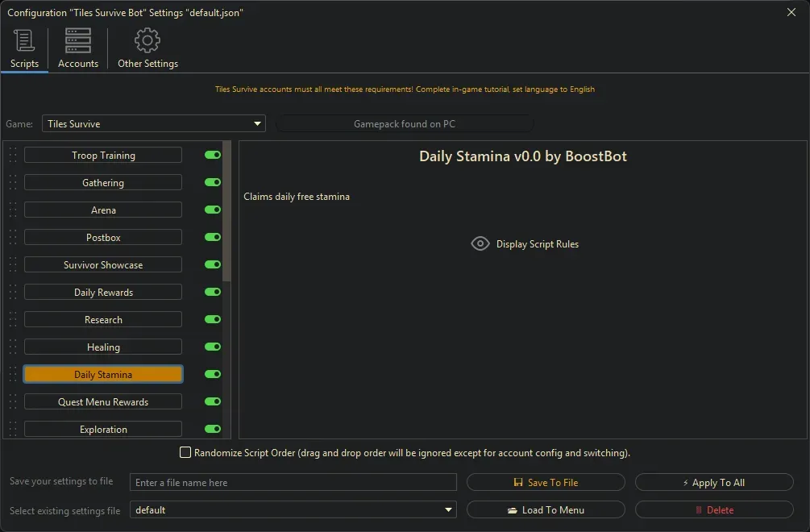The width and height of the screenshot is (810, 532).
Task: Click drag handle beside Research script
Action: [x=13, y=320]
